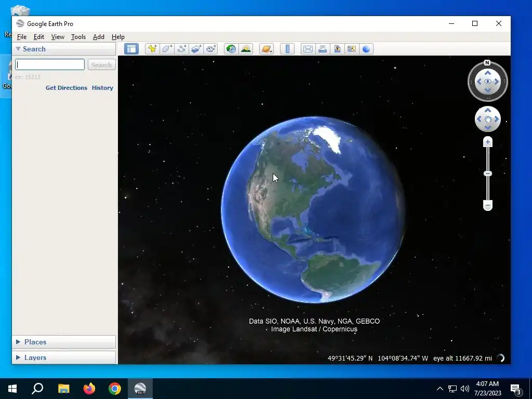View in Google Maps icon

click(352, 49)
